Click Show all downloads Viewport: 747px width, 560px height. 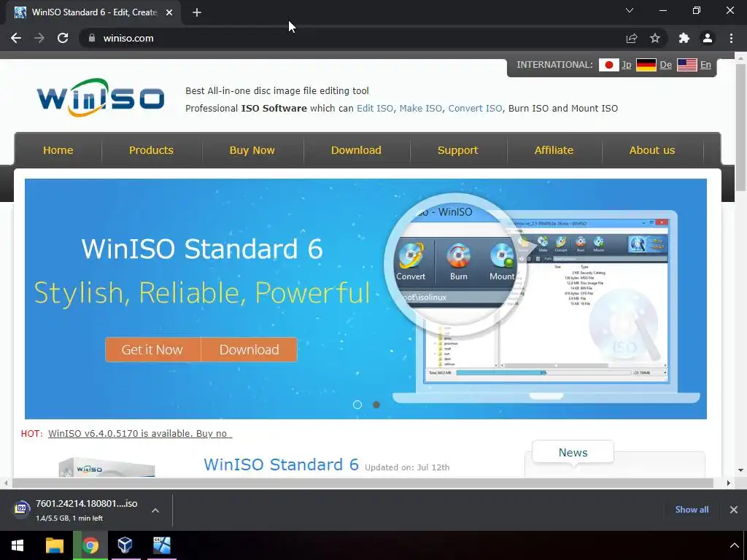[692, 510]
